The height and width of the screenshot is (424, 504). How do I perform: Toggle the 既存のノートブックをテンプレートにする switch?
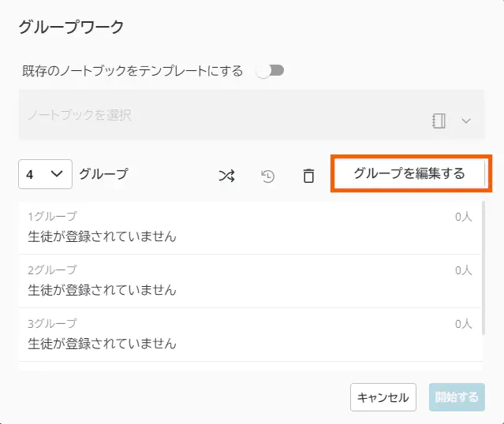tap(270, 71)
